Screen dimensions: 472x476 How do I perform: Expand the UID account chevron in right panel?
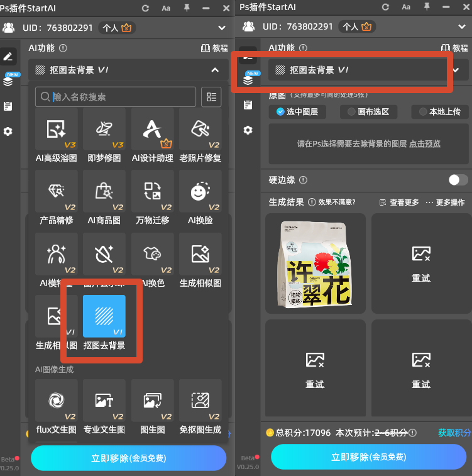(462, 26)
